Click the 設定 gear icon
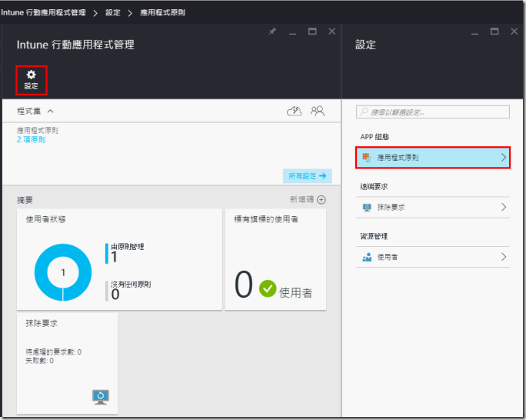Screen dimensions: 526x420 [x=32, y=75]
